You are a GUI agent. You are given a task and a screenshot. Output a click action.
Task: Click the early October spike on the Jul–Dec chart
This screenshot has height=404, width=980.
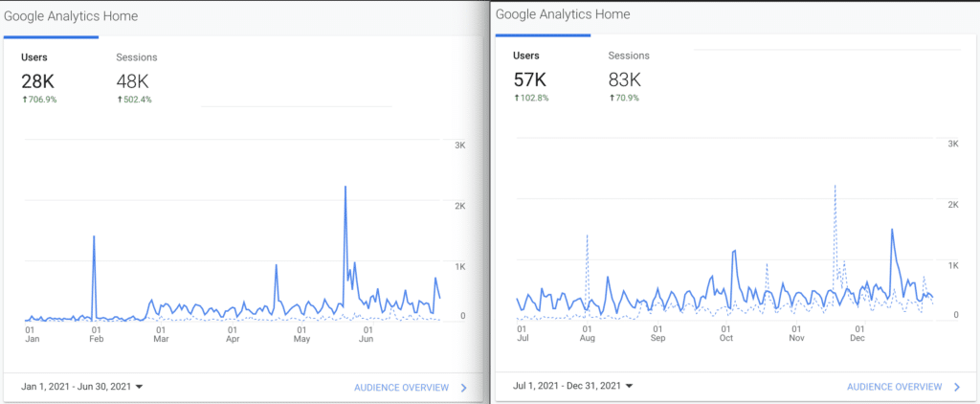734,251
